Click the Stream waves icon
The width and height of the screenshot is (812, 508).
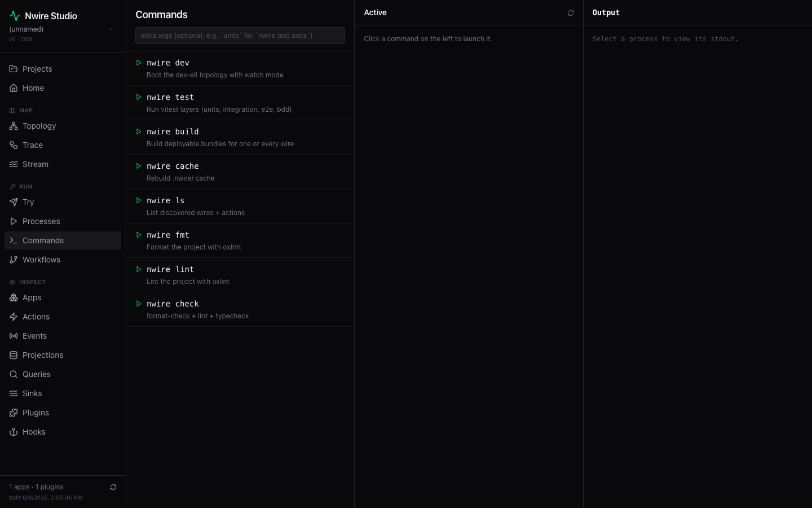pos(14,164)
